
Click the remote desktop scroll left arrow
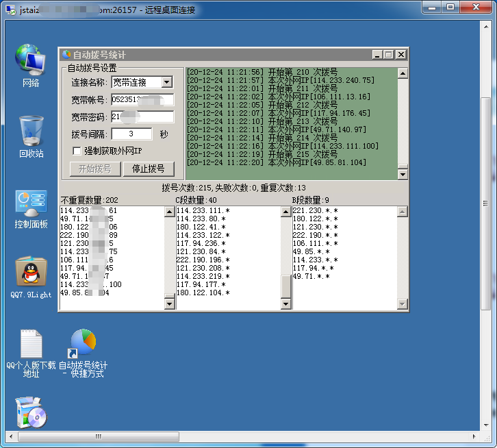pyautogui.click(x=11, y=436)
